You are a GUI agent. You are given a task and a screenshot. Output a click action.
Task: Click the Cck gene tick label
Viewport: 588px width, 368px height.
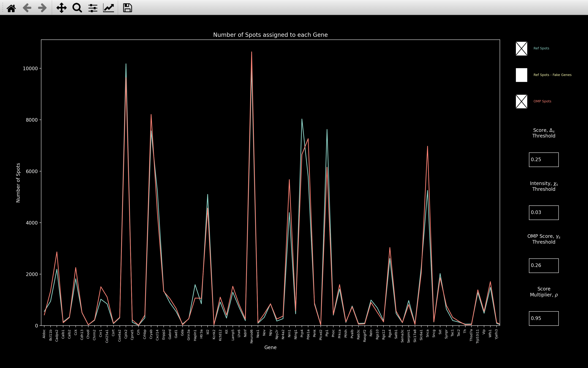tap(76, 332)
